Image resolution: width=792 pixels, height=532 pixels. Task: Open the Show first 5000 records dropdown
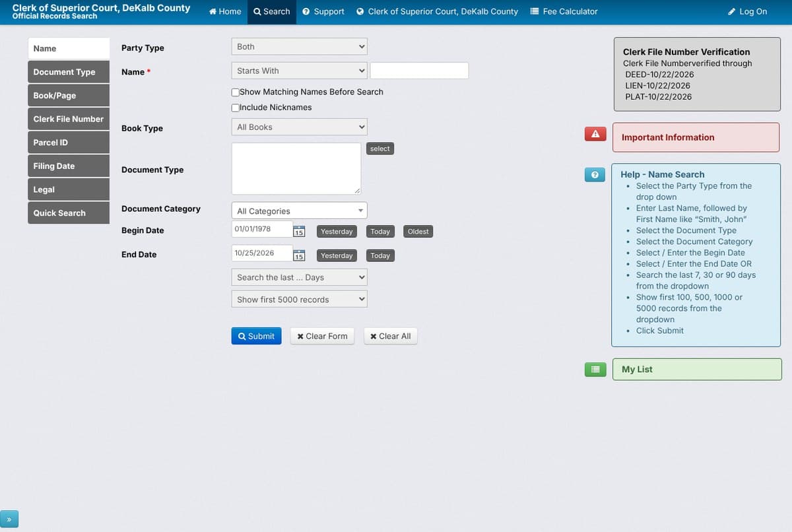point(299,300)
